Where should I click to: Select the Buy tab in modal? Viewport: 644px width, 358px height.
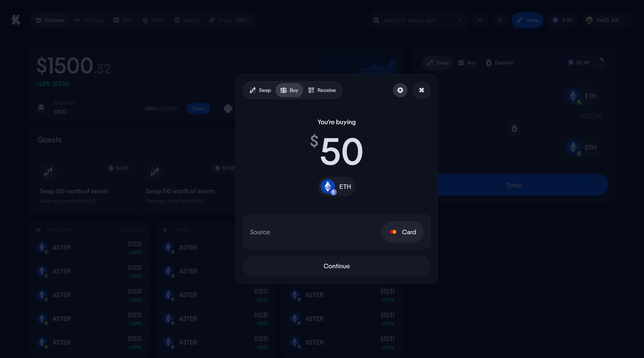(x=289, y=90)
